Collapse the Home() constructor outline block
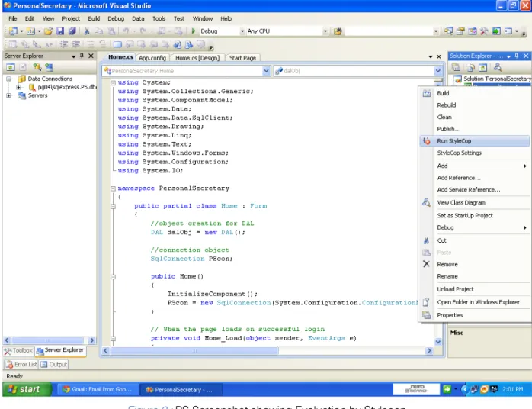The height and width of the screenshot is (409, 532). tap(114, 276)
